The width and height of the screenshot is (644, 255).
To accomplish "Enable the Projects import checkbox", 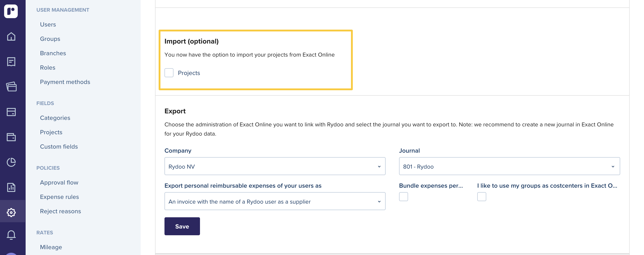I will [x=169, y=73].
